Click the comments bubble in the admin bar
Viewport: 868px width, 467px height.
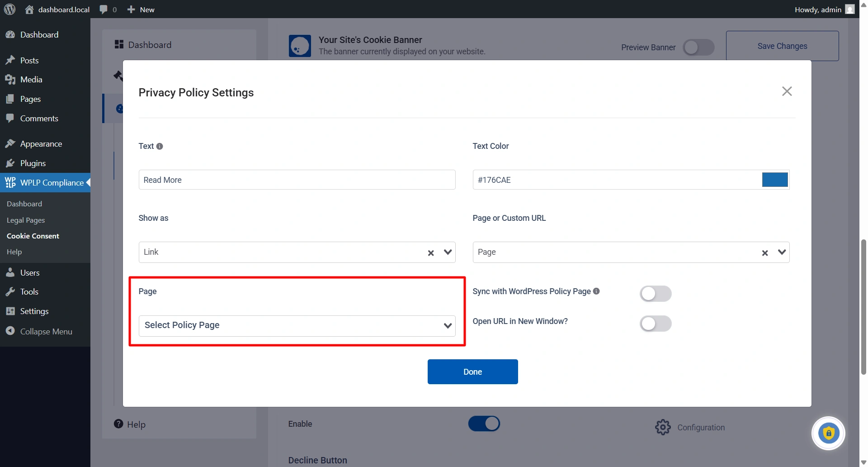pyautogui.click(x=105, y=9)
